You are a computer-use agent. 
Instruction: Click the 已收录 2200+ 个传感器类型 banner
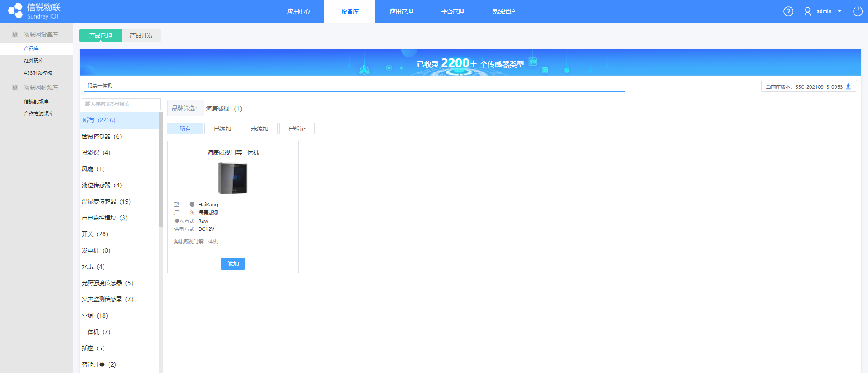(x=470, y=63)
